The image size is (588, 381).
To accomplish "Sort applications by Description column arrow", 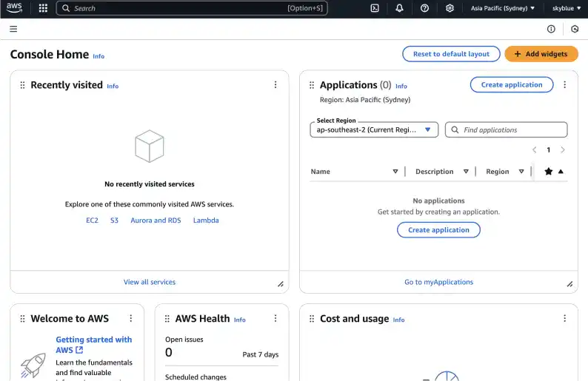I will (x=466, y=171).
